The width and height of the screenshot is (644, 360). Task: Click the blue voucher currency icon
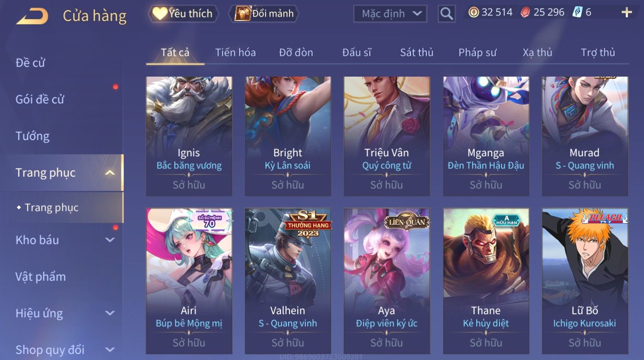tap(577, 12)
